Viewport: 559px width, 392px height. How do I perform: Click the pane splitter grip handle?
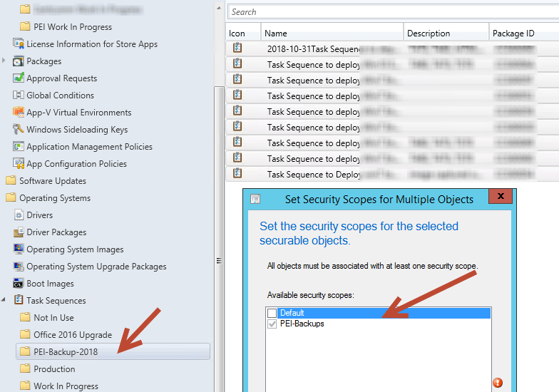point(220,261)
